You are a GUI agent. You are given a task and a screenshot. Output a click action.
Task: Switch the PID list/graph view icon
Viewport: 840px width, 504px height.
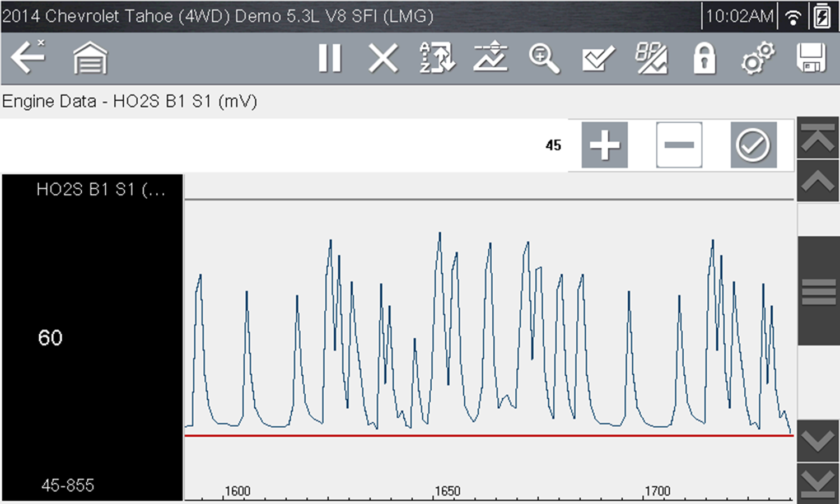[651, 58]
